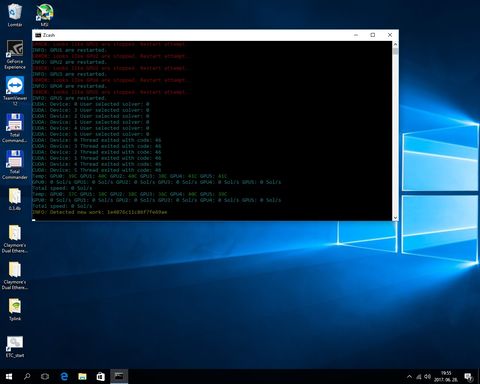
Task: Open the Windows Start menu
Action: [x=9, y=377]
